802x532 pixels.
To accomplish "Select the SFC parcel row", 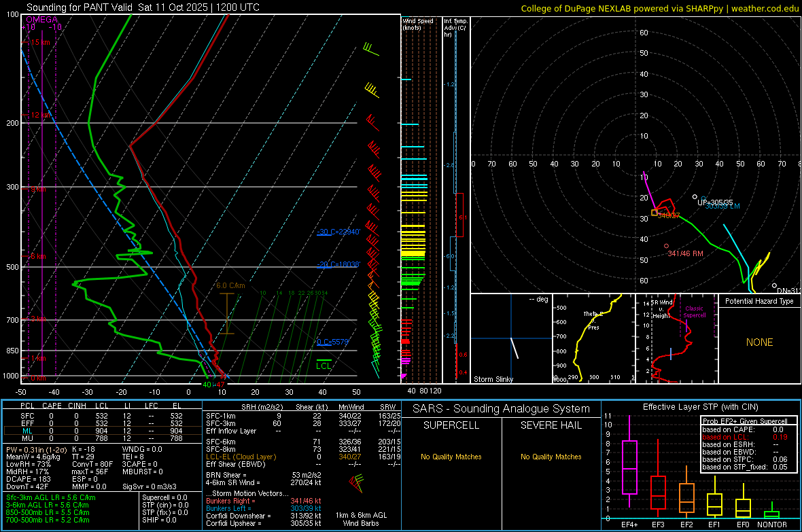I will pyautogui.click(x=103, y=416).
